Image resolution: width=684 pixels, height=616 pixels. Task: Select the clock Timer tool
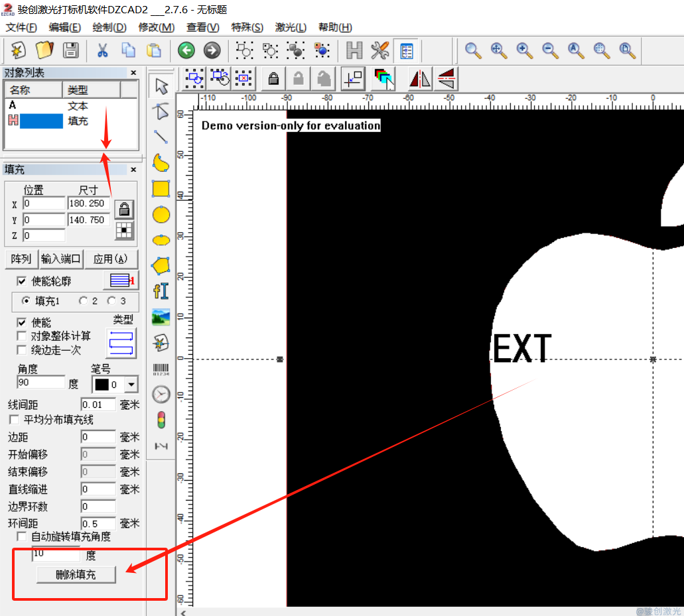click(x=161, y=394)
